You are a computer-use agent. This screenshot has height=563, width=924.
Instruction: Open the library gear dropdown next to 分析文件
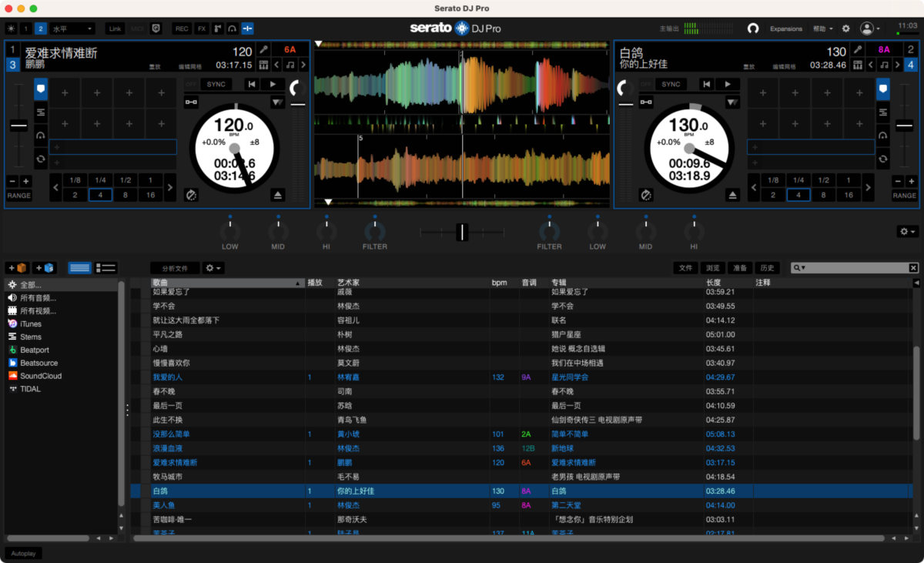click(213, 268)
